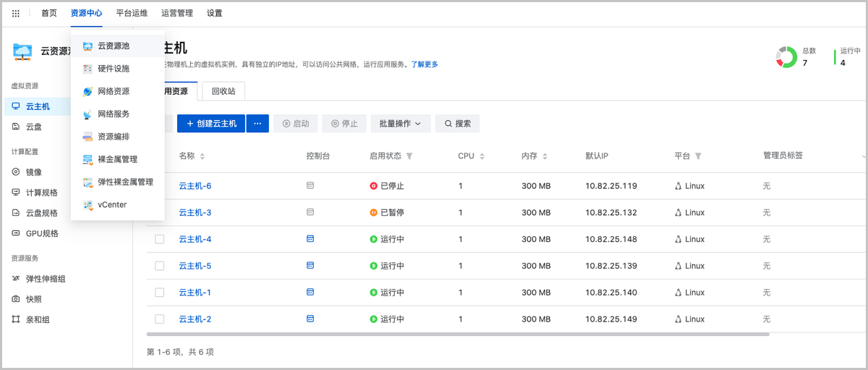Viewport: 868px width, 370px height.
Task: Open the more actions ellipsis button
Action: pyautogui.click(x=258, y=124)
